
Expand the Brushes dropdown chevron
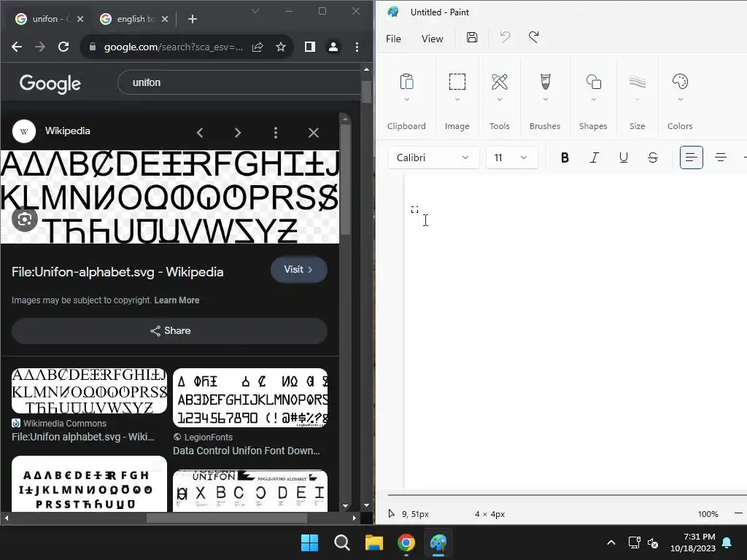point(546,99)
